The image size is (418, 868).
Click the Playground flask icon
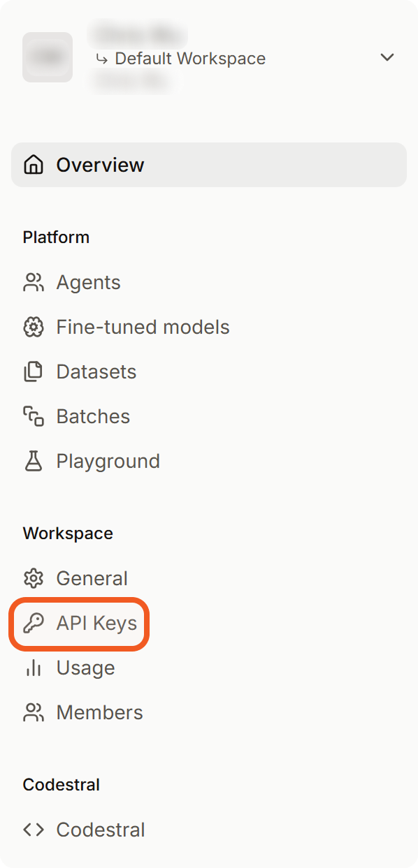pos(33,461)
